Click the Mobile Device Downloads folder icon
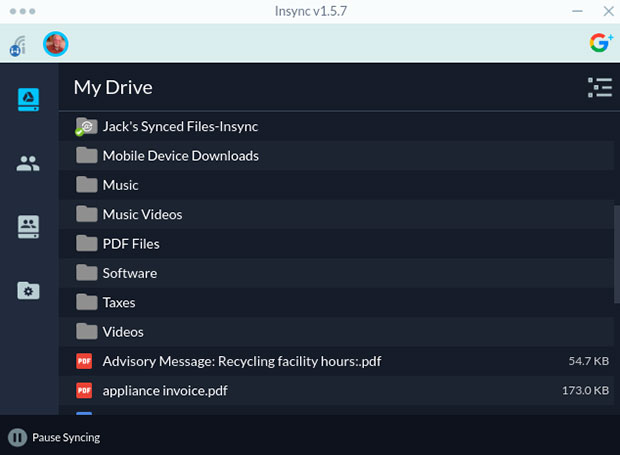This screenshot has height=455, width=620. (87, 155)
